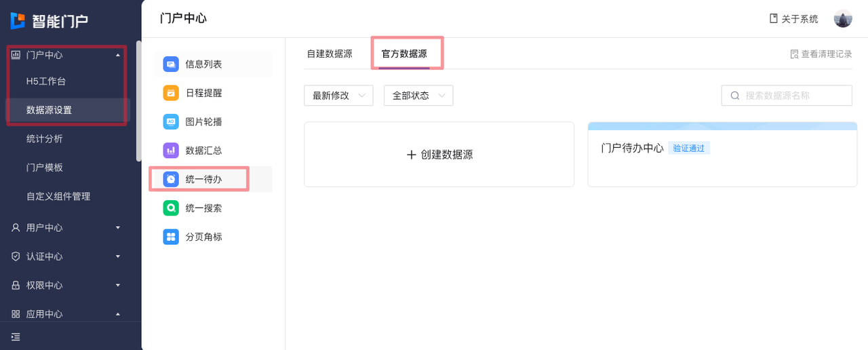The image size is (868, 350).
Task: Switch to the 自建数据源 tab
Action: point(330,54)
